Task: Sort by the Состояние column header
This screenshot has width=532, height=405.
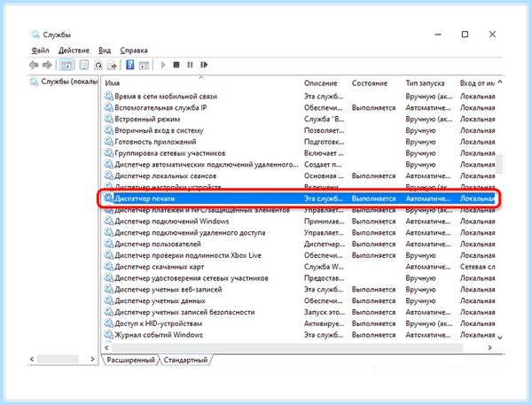Action: (x=369, y=83)
